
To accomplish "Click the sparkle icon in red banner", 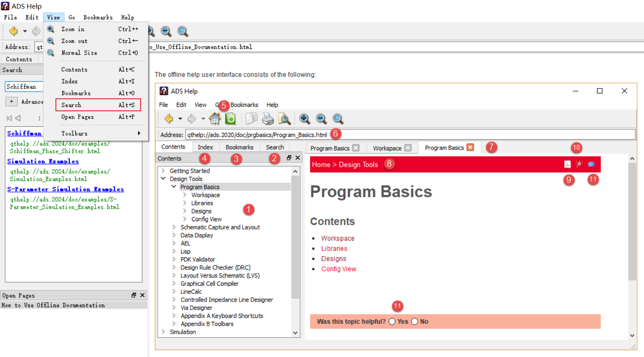I will pyautogui.click(x=579, y=164).
